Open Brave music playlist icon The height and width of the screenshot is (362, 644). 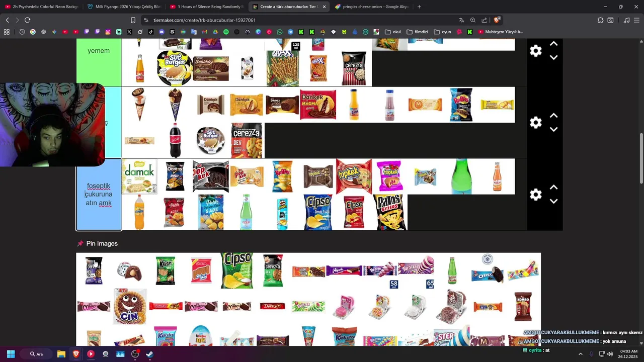tap(626, 20)
